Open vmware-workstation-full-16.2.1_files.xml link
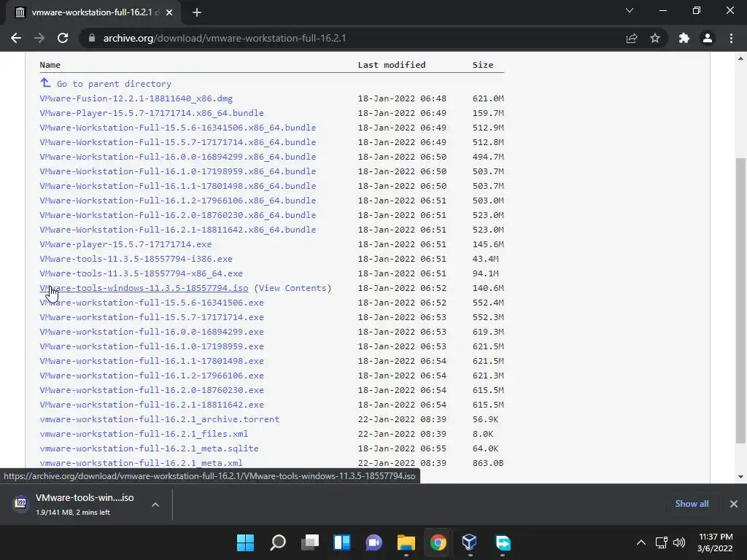 (x=144, y=434)
